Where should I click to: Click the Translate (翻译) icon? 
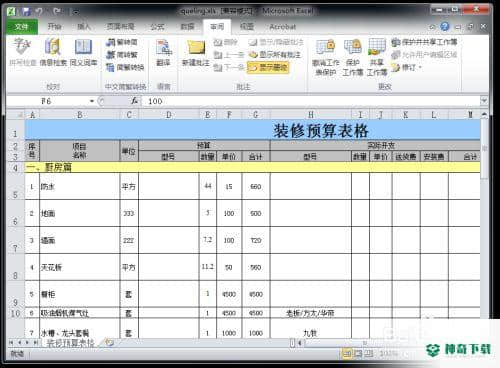tap(163, 52)
